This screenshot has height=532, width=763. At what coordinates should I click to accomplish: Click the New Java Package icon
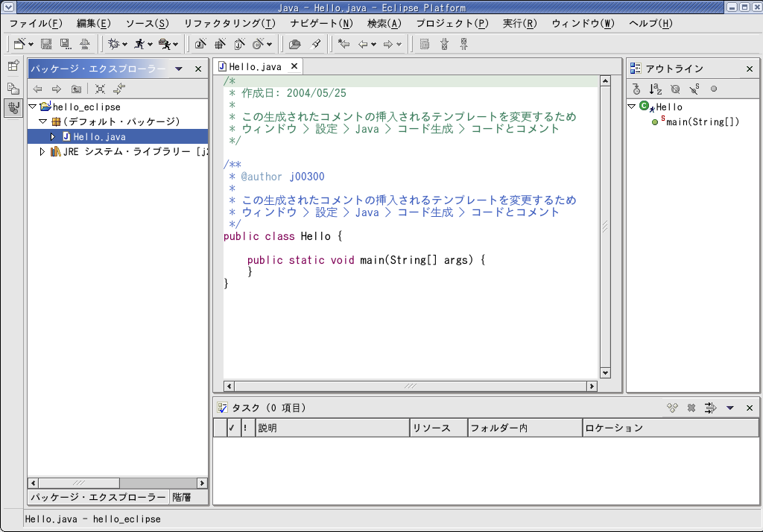point(220,44)
